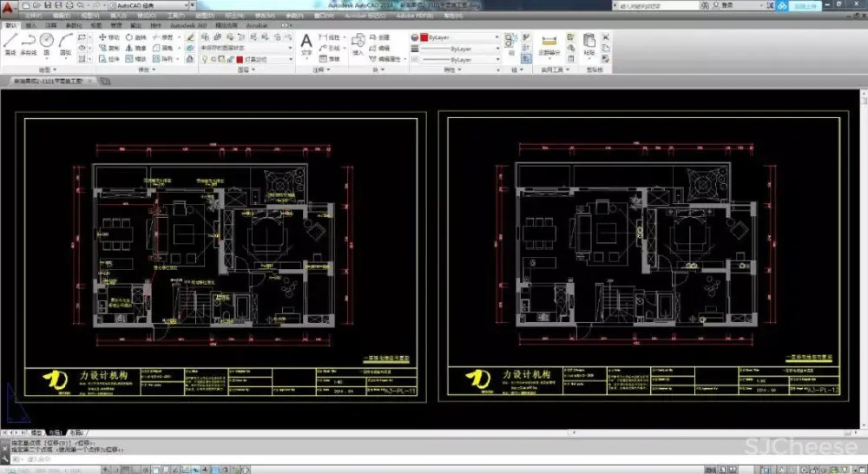Click the Measure distance tool icon
Screen dimensions: 868x474
coord(549,41)
